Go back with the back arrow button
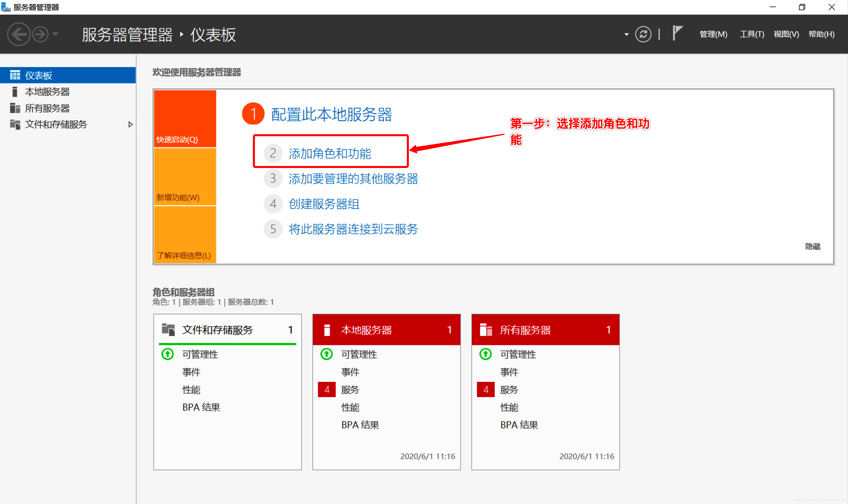 pyautogui.click(x=19, y=34)
